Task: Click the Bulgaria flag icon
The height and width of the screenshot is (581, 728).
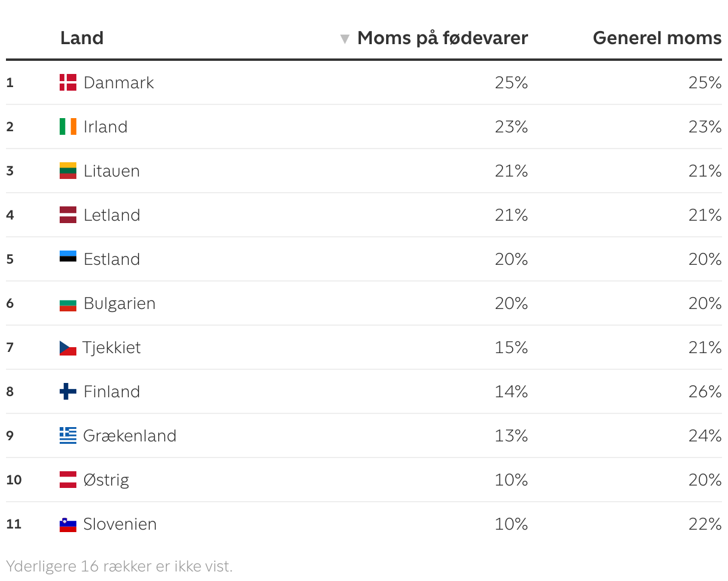Action: click(68, 305)
